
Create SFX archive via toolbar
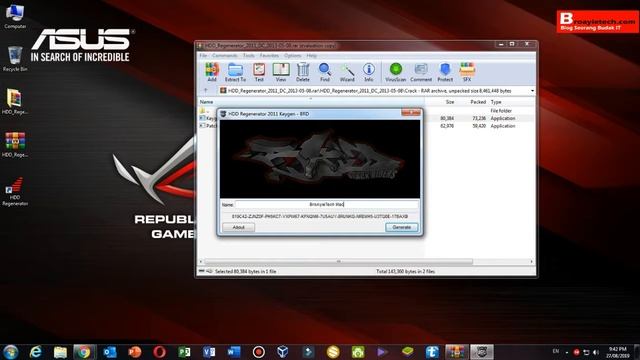point(467,72)
